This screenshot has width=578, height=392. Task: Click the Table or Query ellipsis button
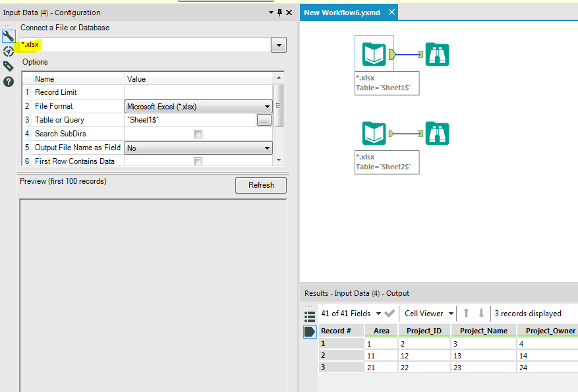[264, 120]
